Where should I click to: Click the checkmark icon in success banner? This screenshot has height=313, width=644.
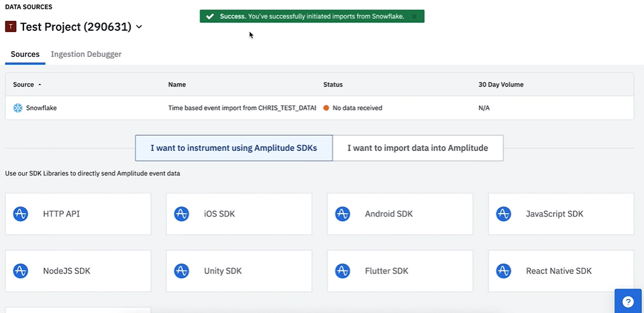(210, 17)
